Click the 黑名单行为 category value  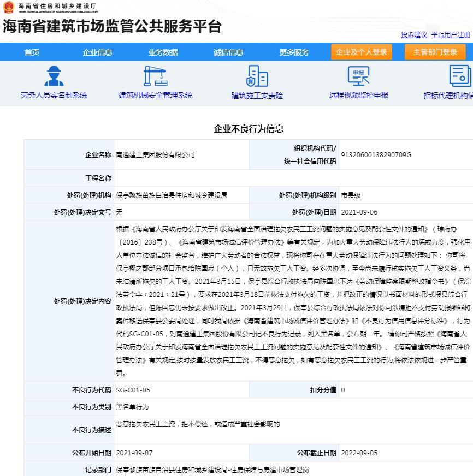click(x=132, y=407)
